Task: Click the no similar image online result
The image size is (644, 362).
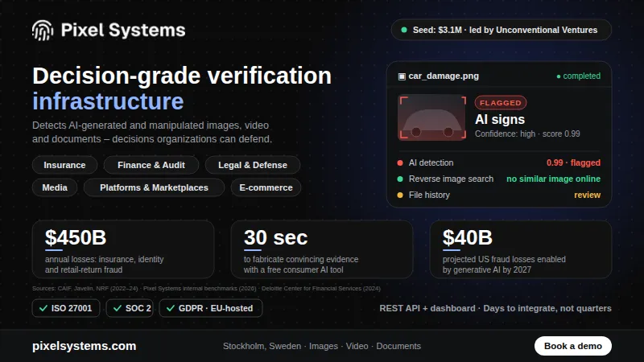Action: [x=553, y=179]
